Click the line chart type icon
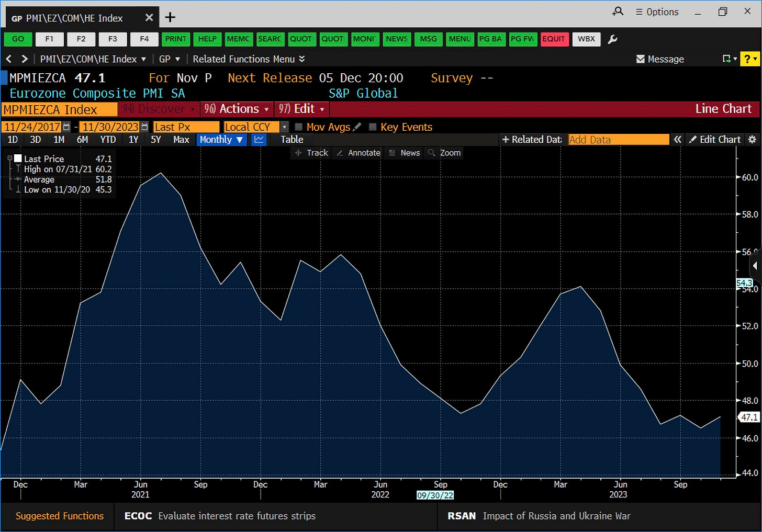Screen dimensions: 762x532 (259, 140)
